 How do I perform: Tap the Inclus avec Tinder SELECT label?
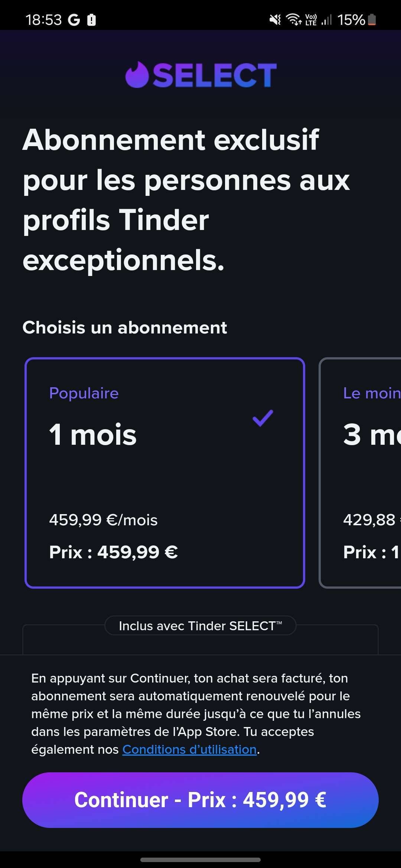tap(200, 626)
